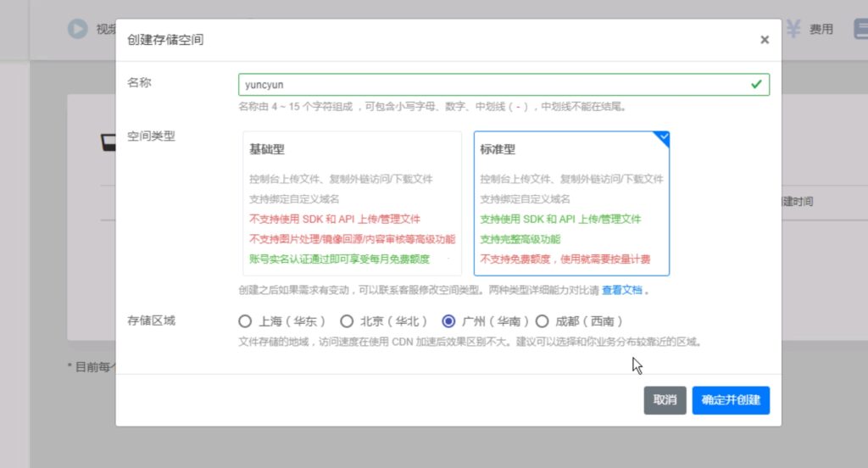Screen dimensions: 868x468
Task: Click text 不支持使用 SDK 和 API 上传/管理文件
Action: click(x=334, y=220)
